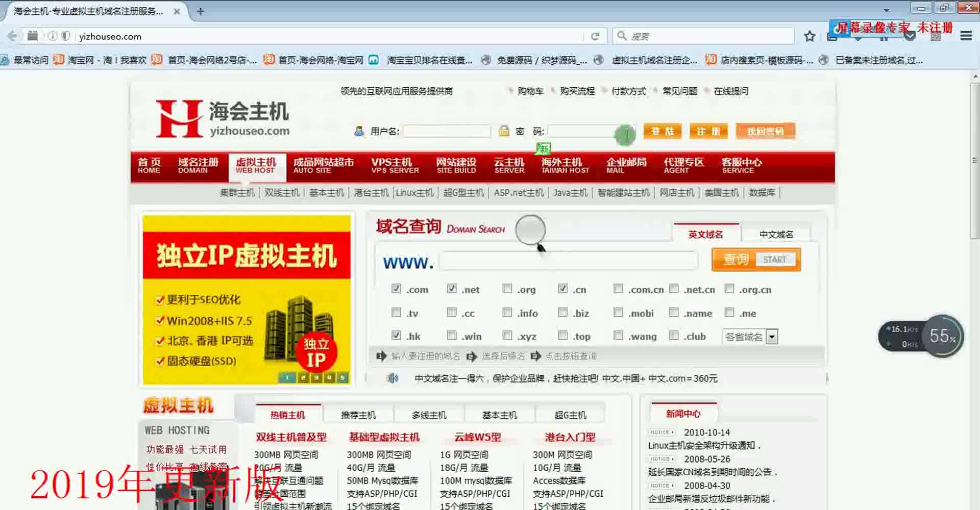This screenshot has width=980, height=510.
Task: Click the bookmark star in the address bar
Action: (808, 36)
